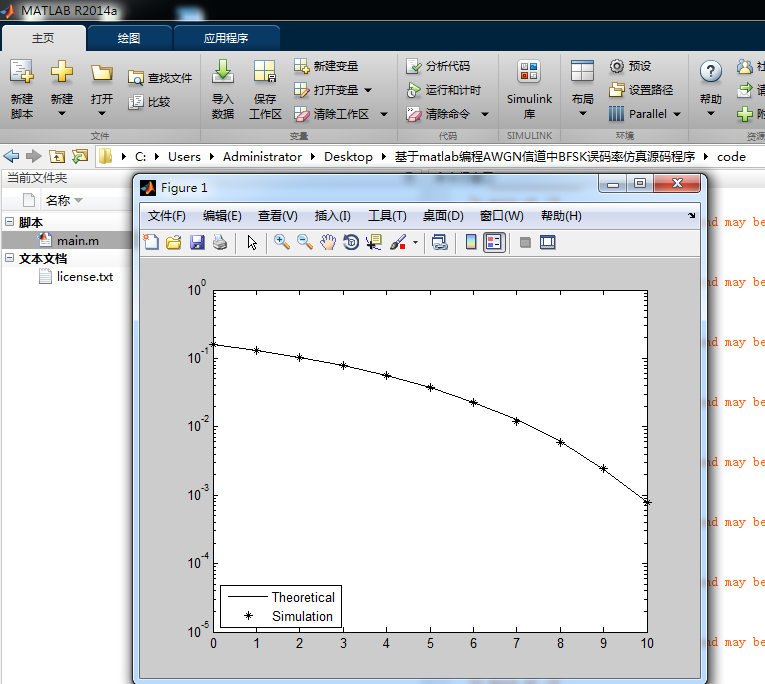Click Set Path (设置路径)

click(x=642, y=90)
